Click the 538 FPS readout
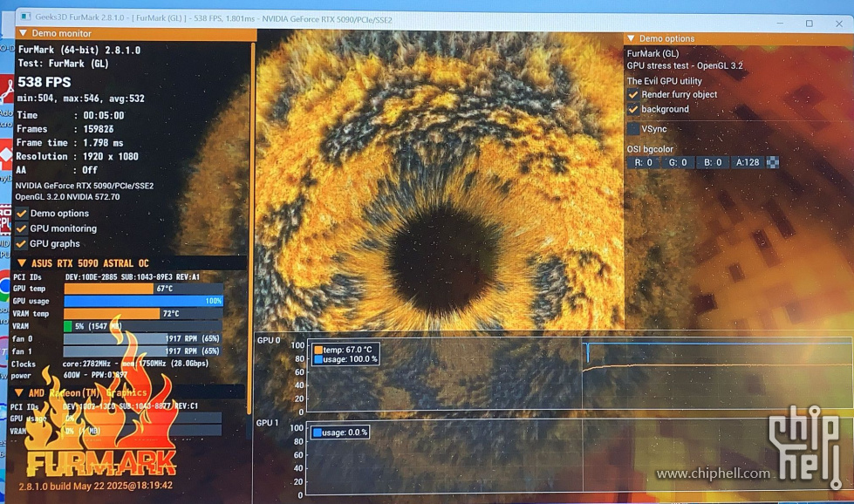The image size is (854, 504). point(44,82)
